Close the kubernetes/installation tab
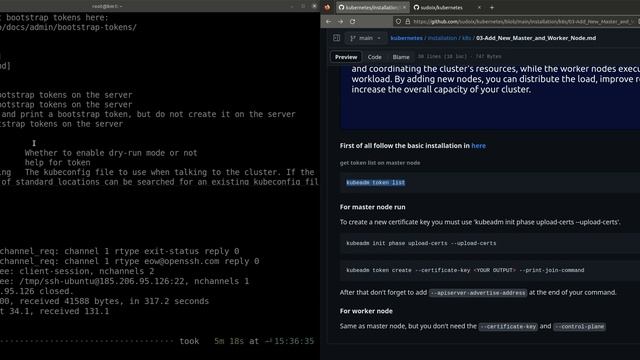 pyautogui.click(x=404, y=7)
